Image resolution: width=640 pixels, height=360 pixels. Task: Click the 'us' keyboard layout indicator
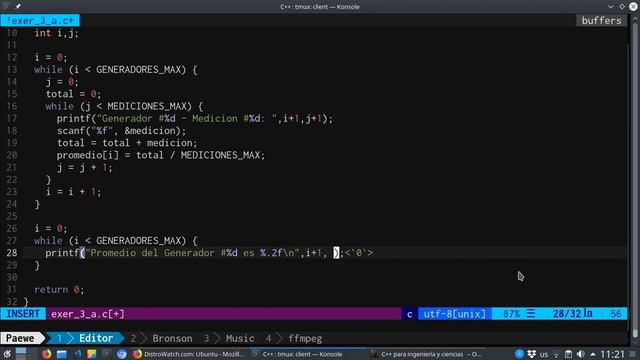(544, 354)
